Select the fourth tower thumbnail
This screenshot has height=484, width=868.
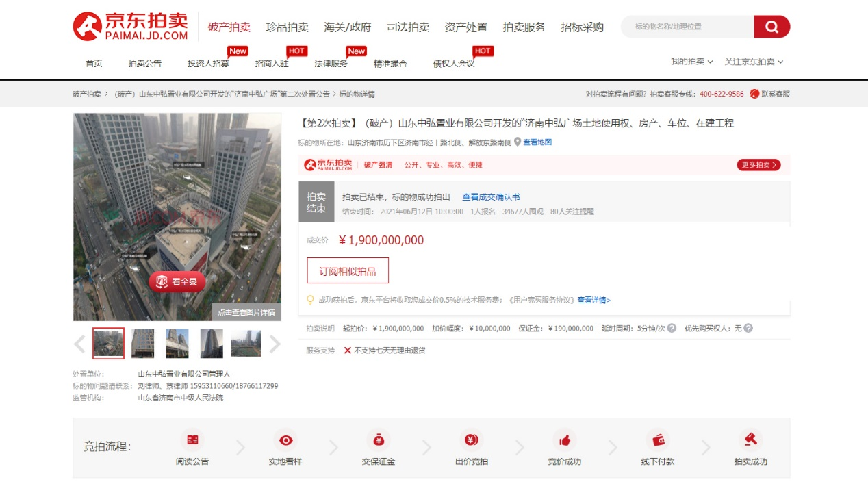tap(212, 344)
